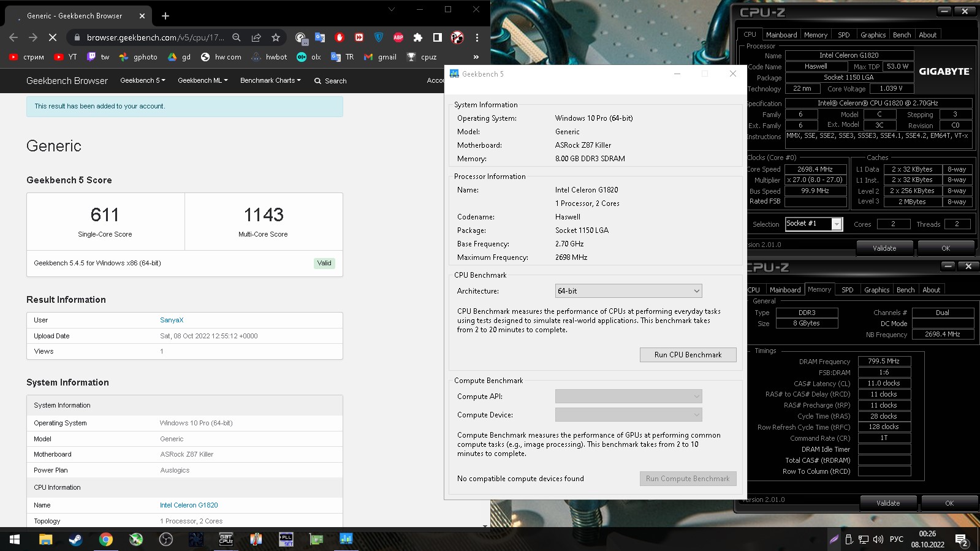The height and width of the screenshot is (551, 980).
Task: Open the red hand blocker extension
Action: coord(340,37)
